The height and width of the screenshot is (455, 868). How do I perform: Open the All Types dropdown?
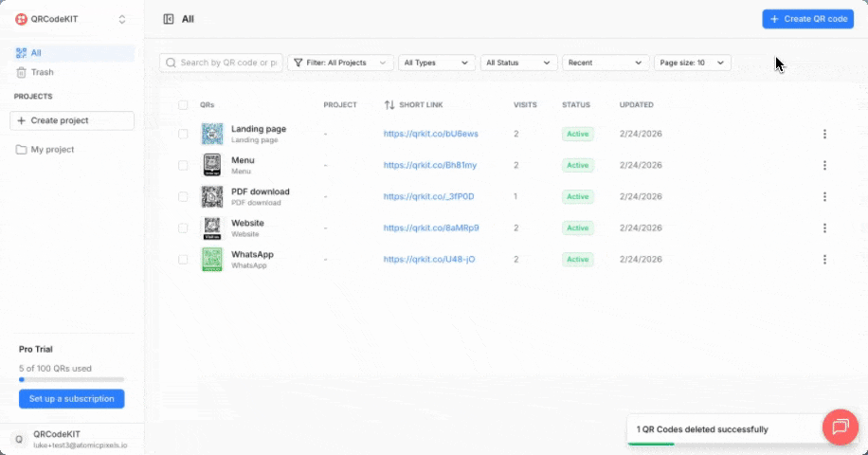click(x=437, y=63)
